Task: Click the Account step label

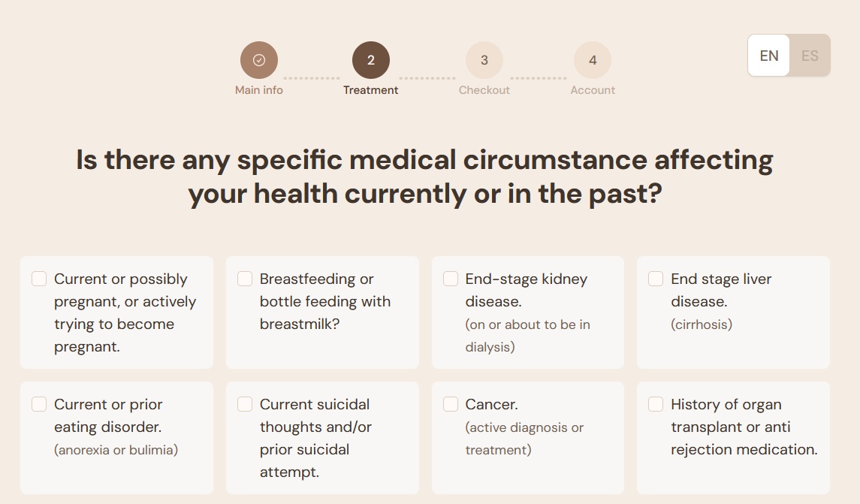Action: (x=593, y=90)
